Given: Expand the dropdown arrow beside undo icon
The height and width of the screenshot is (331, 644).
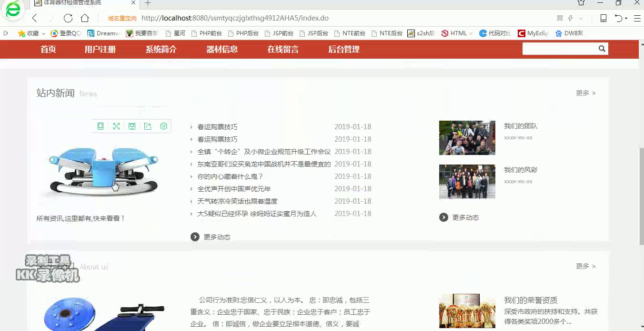Looking at the screenshot, I should (626, 19).
